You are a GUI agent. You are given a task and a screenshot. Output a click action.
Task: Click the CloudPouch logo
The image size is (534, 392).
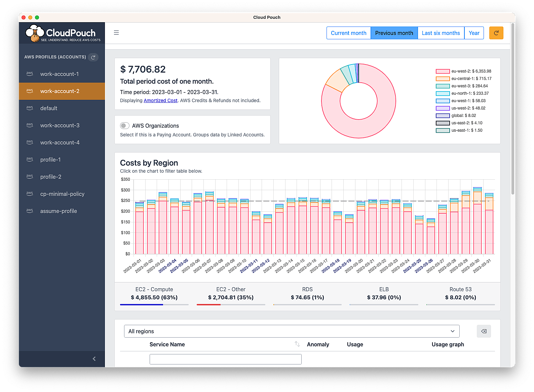(x=63, y=33)
